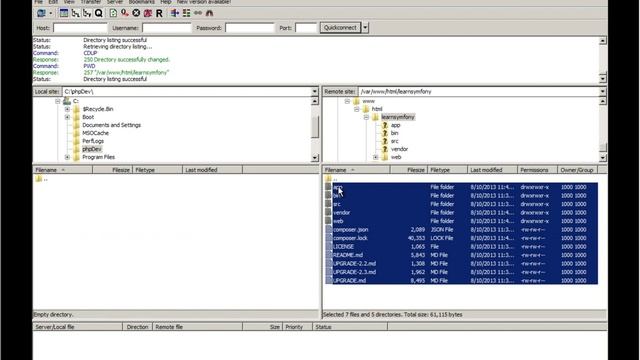Click the Quickconnect button

click(x=340, y=28)
